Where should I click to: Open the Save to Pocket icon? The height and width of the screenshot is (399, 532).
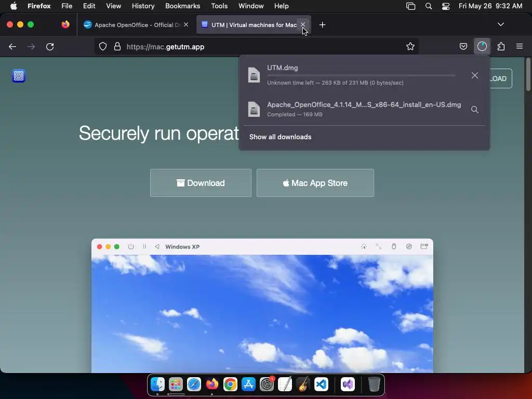click(x=463, y=46)
